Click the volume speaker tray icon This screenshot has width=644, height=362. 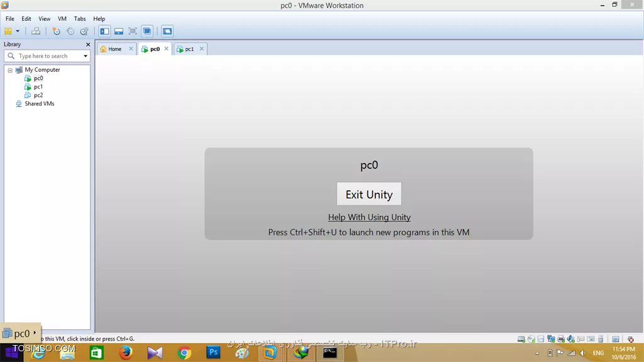pos(583,353)
